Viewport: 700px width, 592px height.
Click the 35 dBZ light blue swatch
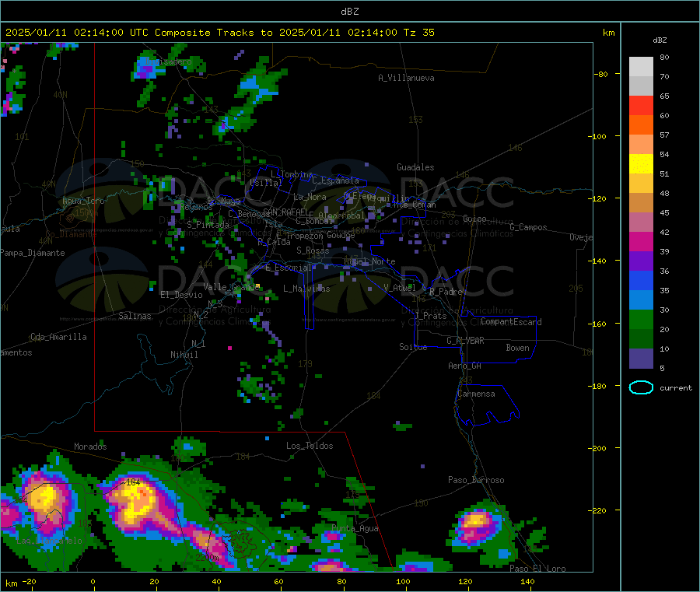tap(641, 300)
